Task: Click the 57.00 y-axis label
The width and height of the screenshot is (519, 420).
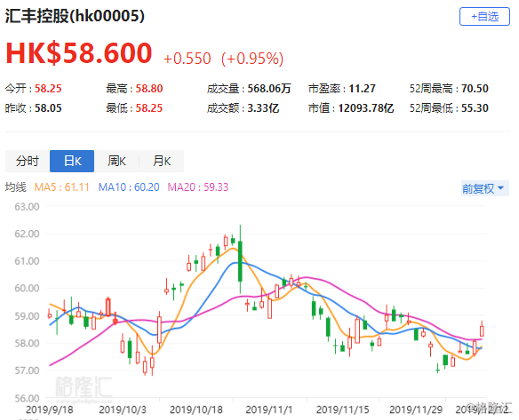Action: coord(27,370)
